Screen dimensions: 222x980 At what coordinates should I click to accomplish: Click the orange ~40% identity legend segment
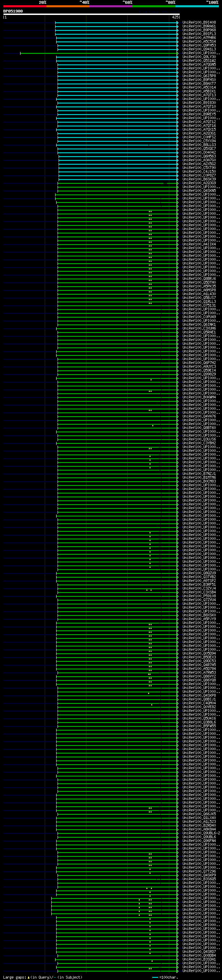click(x=68, y=6)
